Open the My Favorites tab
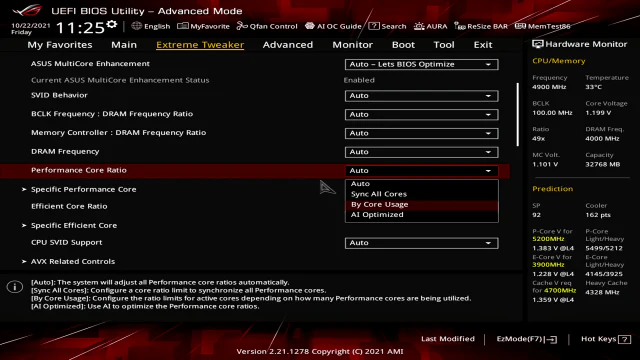 point(60,44)
